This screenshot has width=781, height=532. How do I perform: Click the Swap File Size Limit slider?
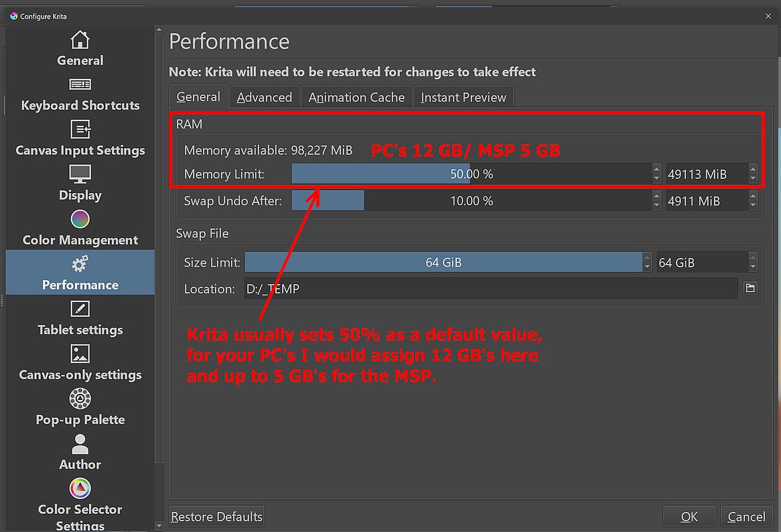(443, 262)
